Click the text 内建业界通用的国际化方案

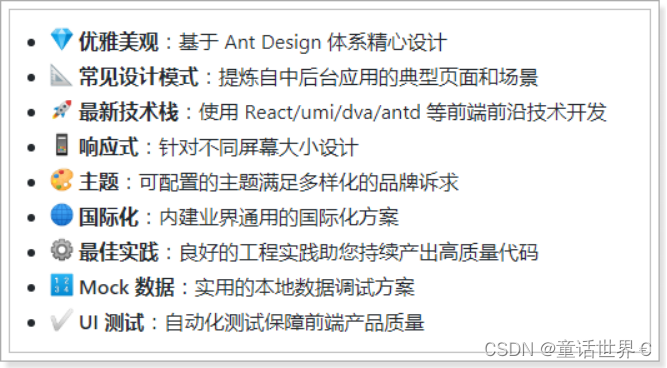pos(279,217)
